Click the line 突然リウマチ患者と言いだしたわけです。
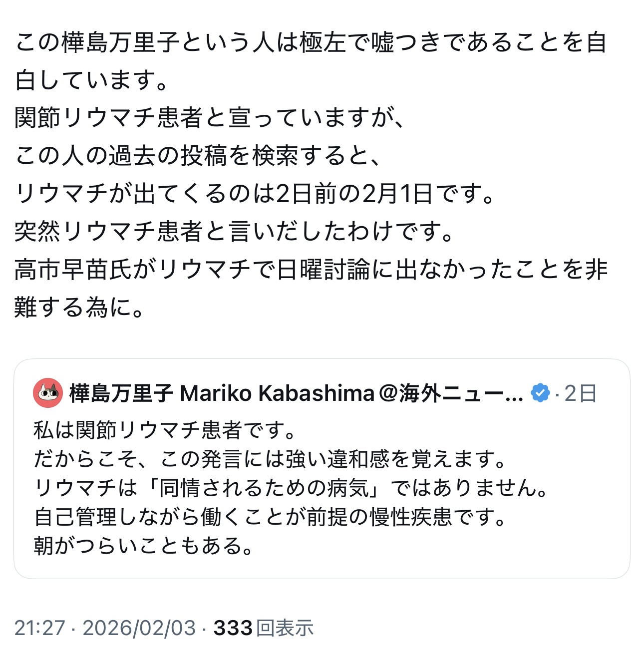This screenshot has height=655, width=644. pos(235,232)
